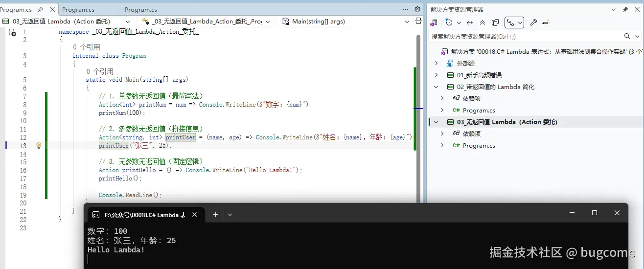This screenshot has width=644, height=269.
Task: Open Solution Explorer window options dropdown
Action: [614, 9]
